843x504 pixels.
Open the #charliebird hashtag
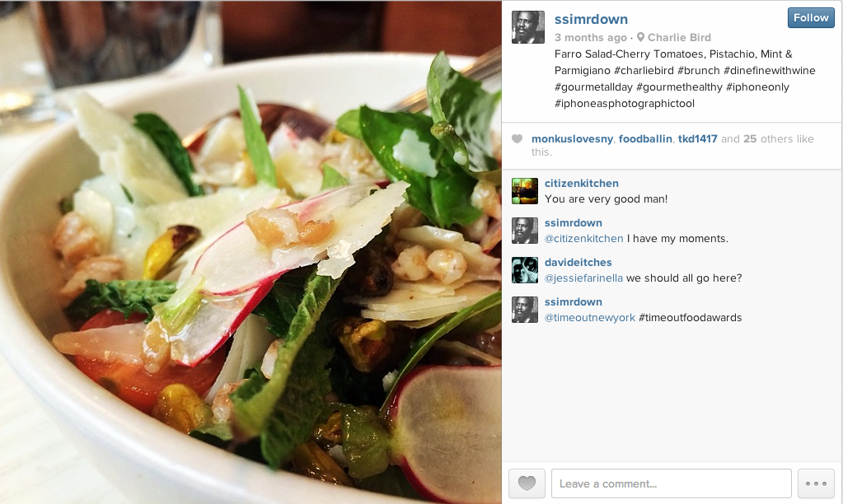click(x=644, y=70)
